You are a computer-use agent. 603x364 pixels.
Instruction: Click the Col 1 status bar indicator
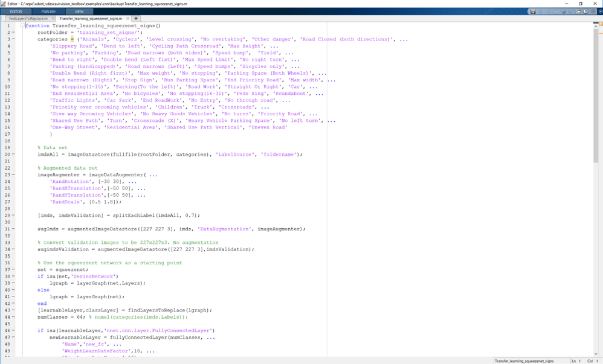point(593,361)
